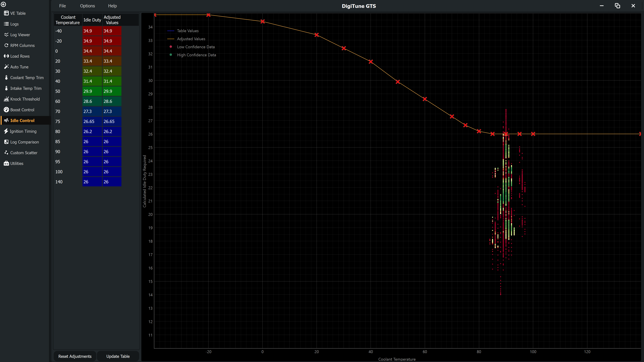
Task: Click the curve point at -20 degrees
Action: (x=208, y=15)
